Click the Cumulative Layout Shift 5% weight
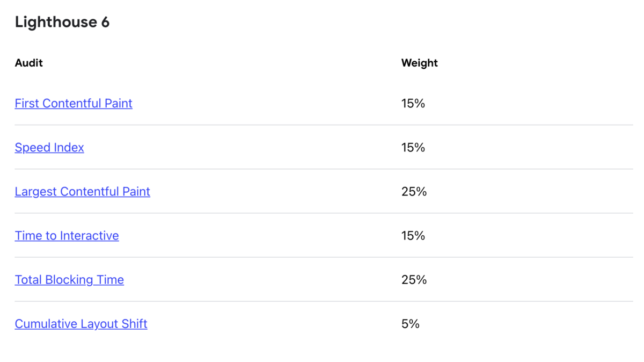The width and height of the screenshot is (644, 362). click(410, 324)
